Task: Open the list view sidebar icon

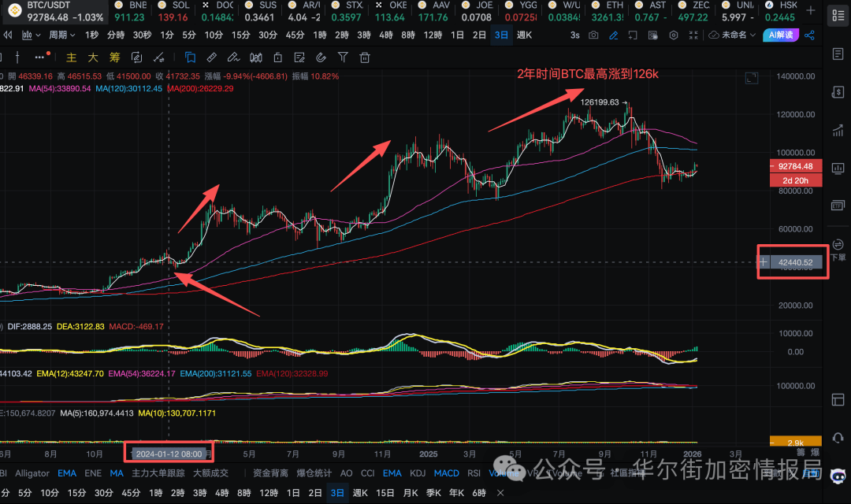Action: (838, 16)
